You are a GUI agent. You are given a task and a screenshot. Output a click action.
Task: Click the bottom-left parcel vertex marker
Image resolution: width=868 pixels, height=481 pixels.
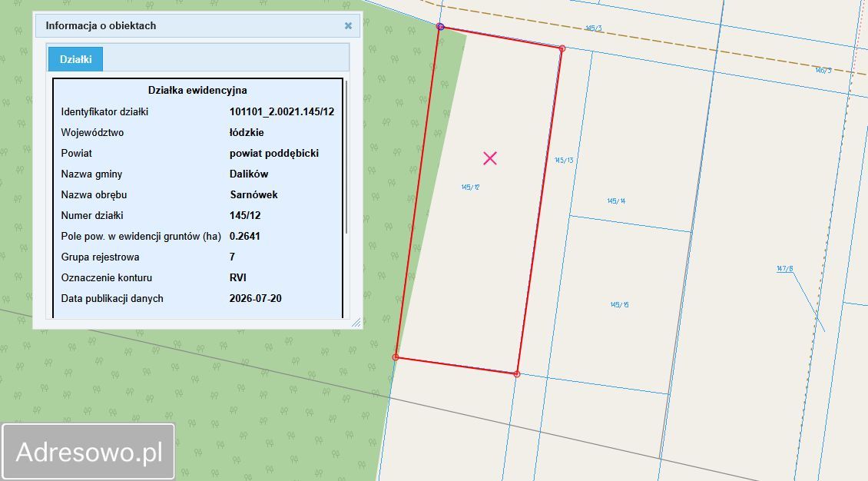(396, 357)
